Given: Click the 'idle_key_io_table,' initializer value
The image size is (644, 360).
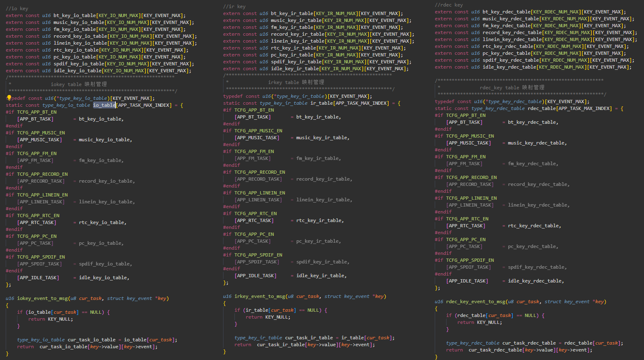Looking at the screenshot, I should (104, 278).
